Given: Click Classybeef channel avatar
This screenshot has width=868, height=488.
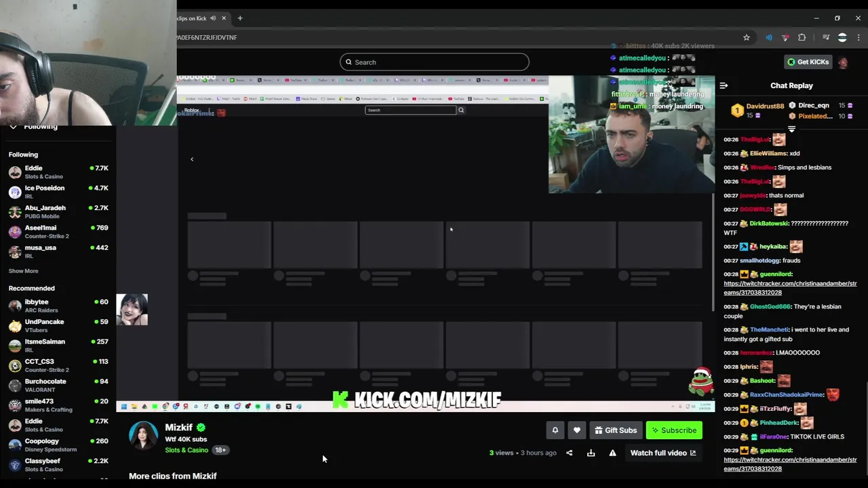Looking at the screenshot, I should (x=15, y=465).
